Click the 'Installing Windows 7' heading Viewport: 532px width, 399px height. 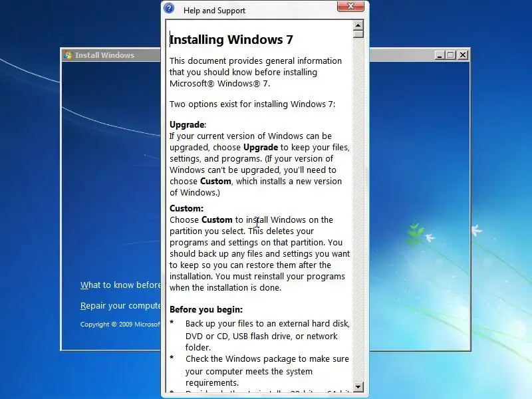pyautogui.click(x=231, y=40)
